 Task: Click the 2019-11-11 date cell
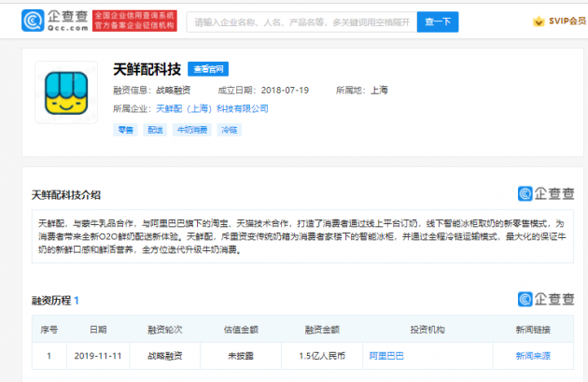[x=98, y=356]
